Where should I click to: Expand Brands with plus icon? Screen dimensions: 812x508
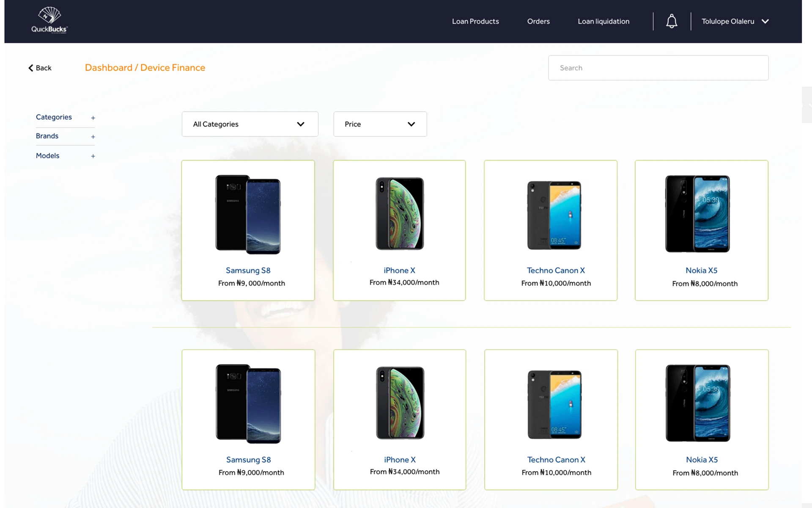pos(93,137)
